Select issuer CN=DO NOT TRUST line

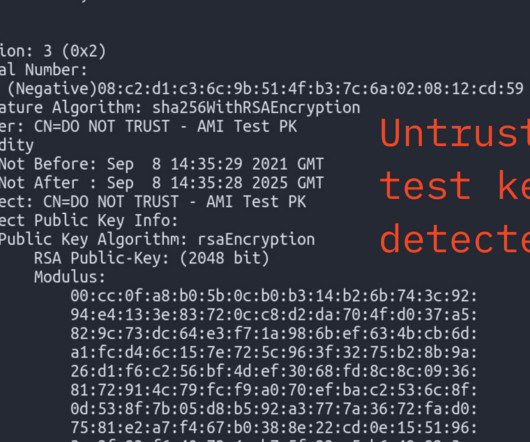coord(148,127)
